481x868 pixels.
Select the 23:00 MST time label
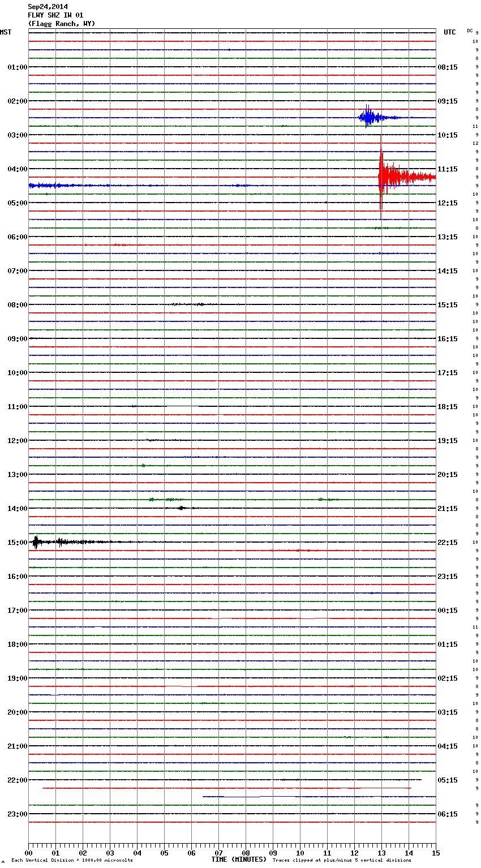point(17,814)
